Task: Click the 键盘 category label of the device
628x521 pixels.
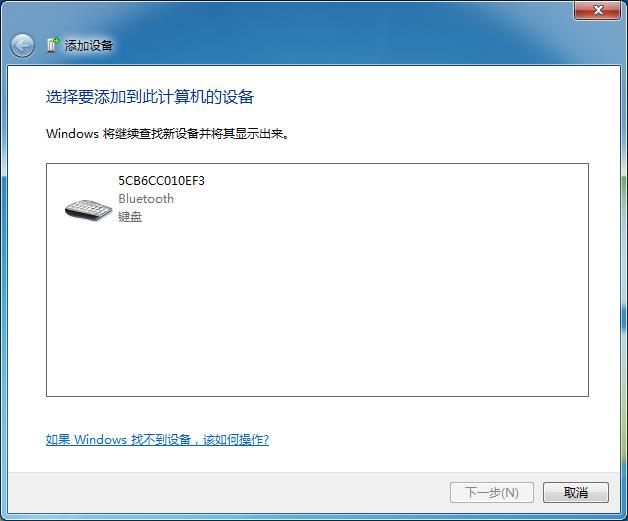Action: tap(130, 217)
